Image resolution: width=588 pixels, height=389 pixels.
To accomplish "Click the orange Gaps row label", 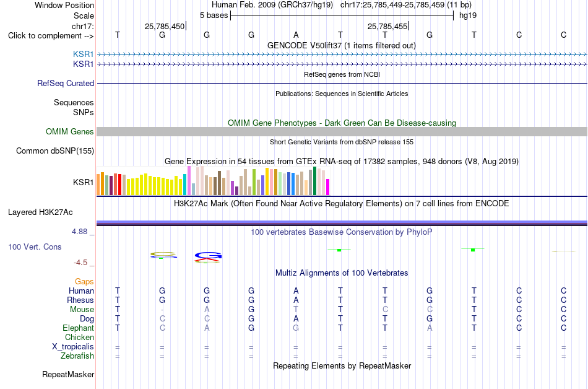I will (84, 282).
